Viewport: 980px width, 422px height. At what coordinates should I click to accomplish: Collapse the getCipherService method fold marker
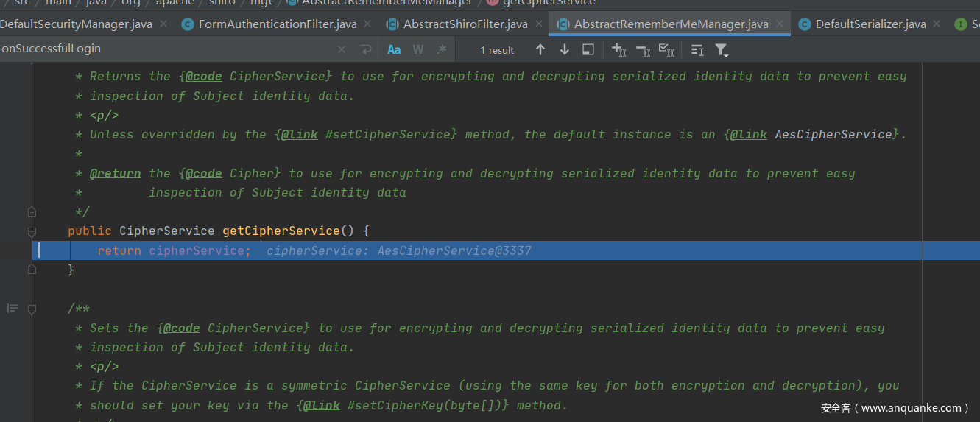point(32,231)
